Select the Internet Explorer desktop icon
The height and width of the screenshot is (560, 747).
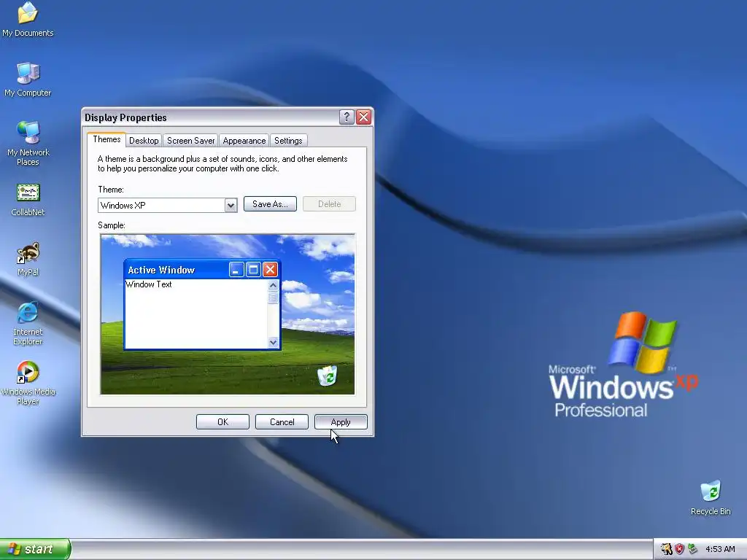28,323
